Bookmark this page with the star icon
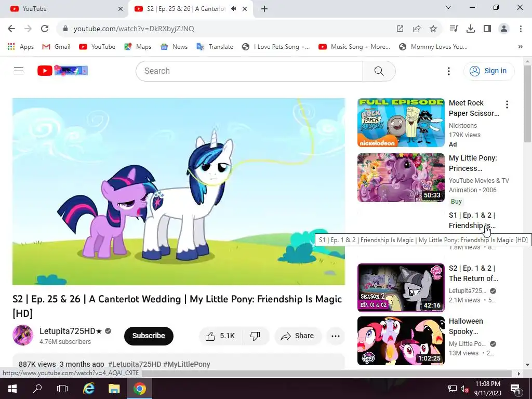Viewport: 532px width, 399px height. pos(433,29)
